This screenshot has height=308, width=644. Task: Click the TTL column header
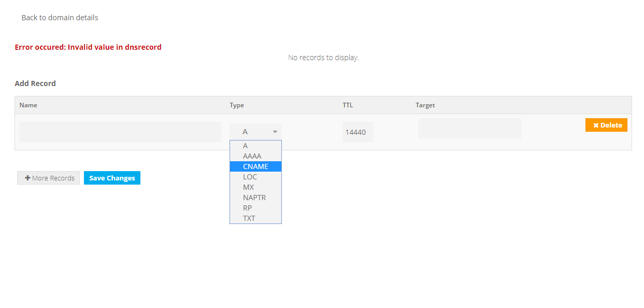pos(348,105)
